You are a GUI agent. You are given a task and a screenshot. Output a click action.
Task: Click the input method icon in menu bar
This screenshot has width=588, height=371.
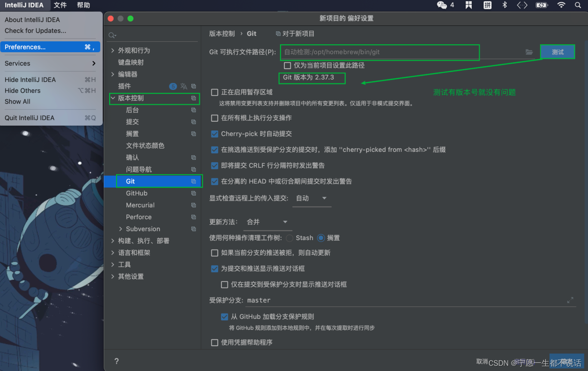point(487,5)
